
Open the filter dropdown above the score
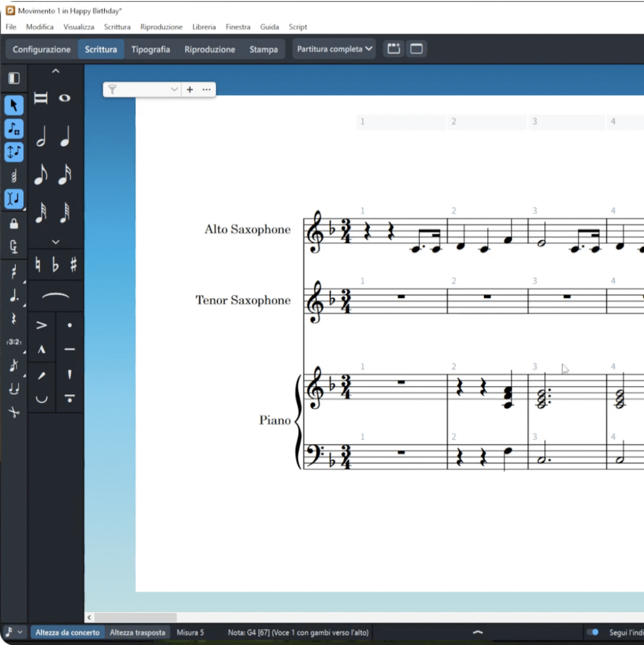(x=175, y=90)
